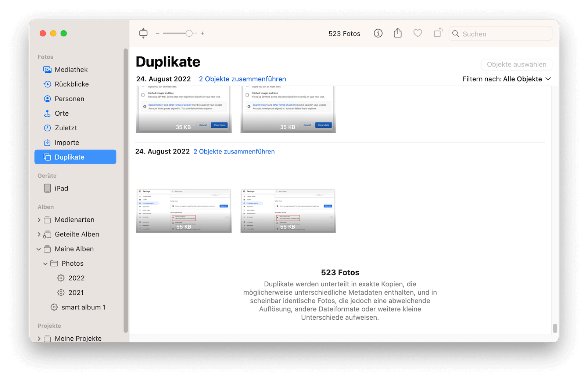Click the plus zoom-in icon
Viewport: 588px width, 381px height.
202,33
